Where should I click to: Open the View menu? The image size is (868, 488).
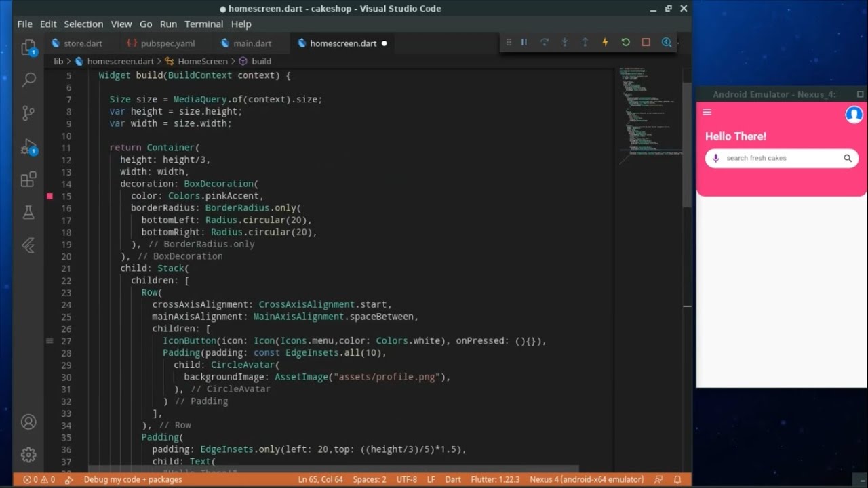121,24
